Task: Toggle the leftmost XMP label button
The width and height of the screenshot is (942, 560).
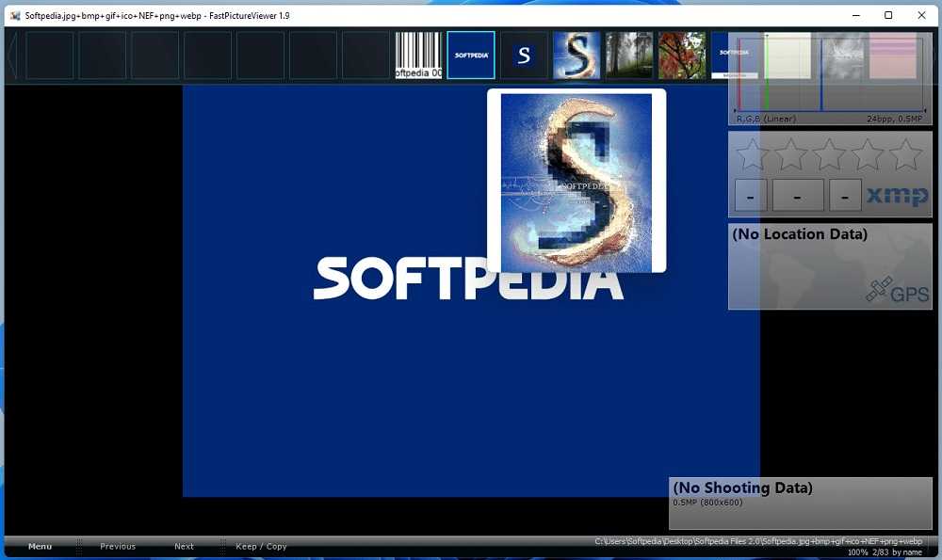Action: [x=750, y=196]
